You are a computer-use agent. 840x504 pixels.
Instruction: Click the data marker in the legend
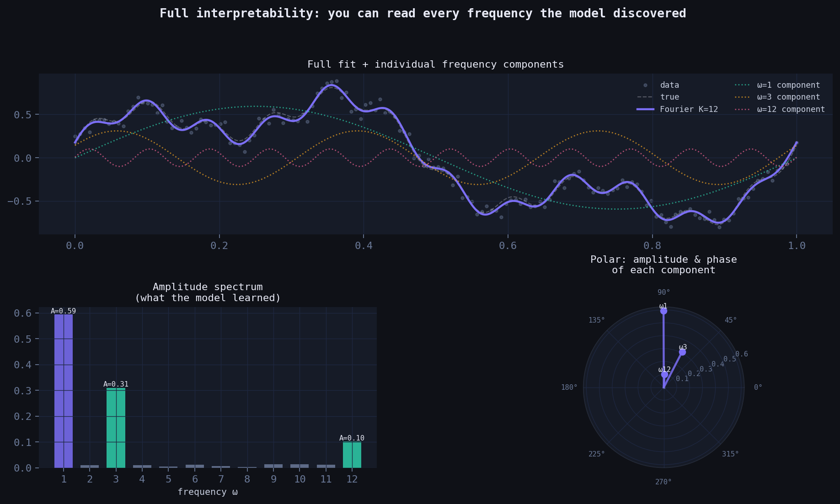point(645,85)
